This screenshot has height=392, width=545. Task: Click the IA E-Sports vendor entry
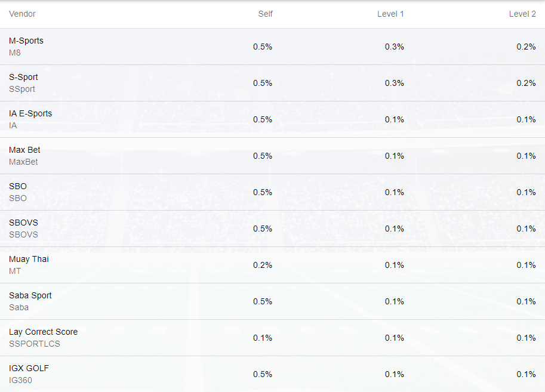pos(30,113)
